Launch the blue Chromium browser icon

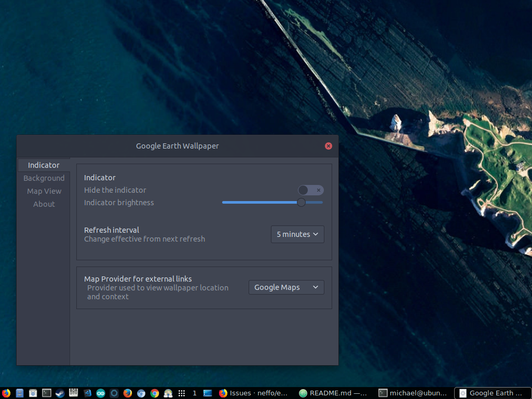tap(141, 393)
